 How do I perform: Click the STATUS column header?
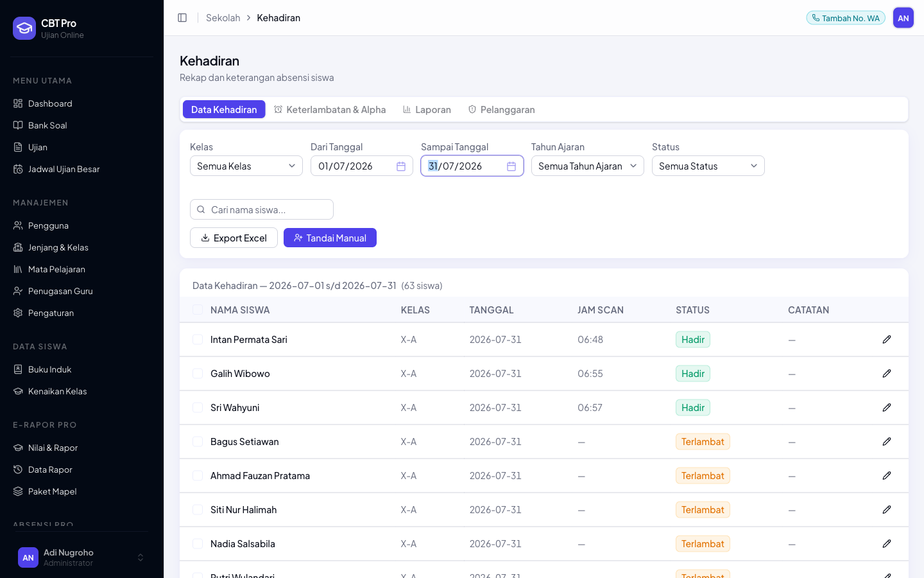[692, 310]
